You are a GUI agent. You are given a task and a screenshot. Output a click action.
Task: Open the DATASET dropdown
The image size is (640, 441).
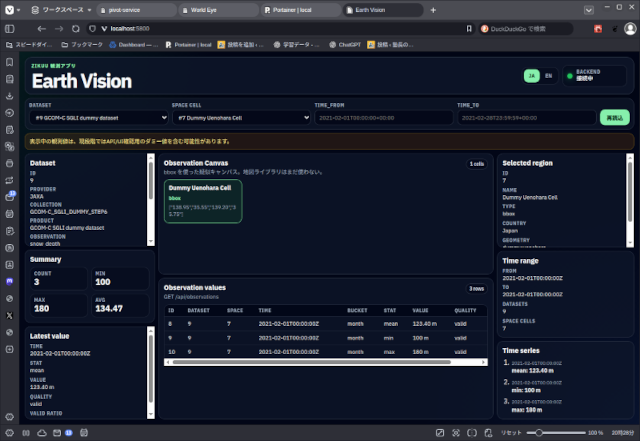coord(98,118)
